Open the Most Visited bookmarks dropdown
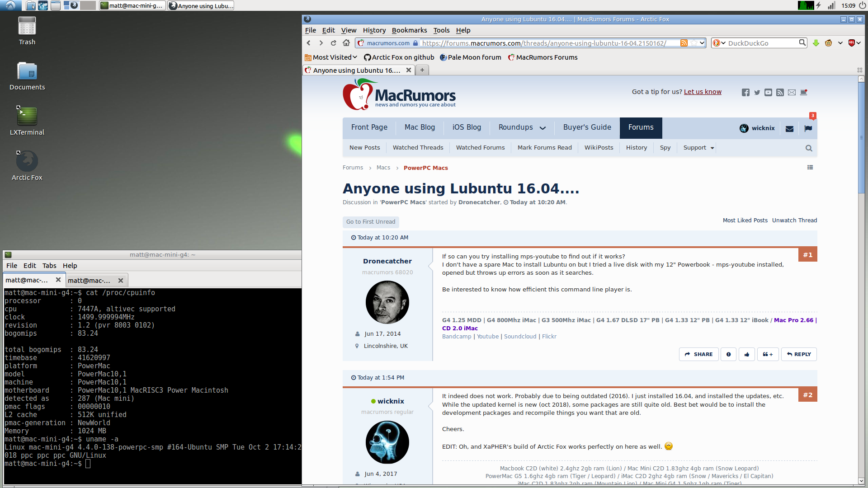The height and width of the screenshot is (488, 868). 331,57
